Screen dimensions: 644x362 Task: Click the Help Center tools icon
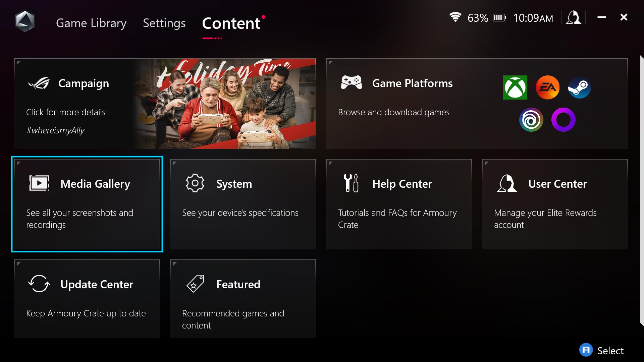point(351,183)
